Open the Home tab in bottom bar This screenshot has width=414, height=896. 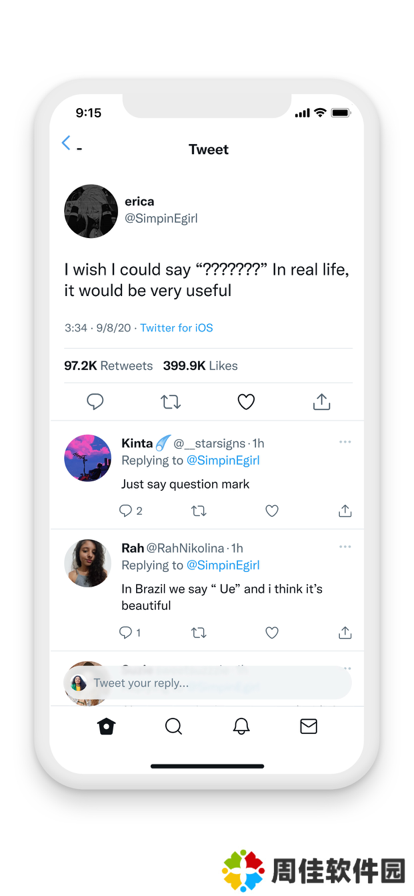(x=106, y=726)
